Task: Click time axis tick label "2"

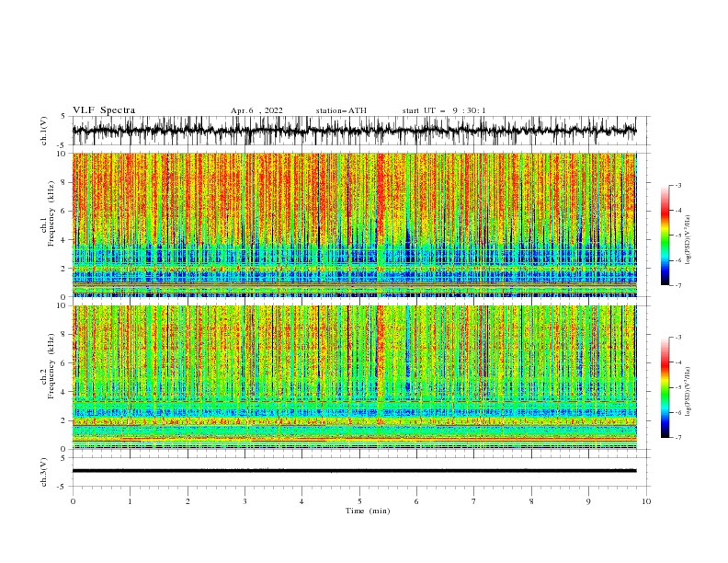Action: pyautogui.click(x=188, y=501)
